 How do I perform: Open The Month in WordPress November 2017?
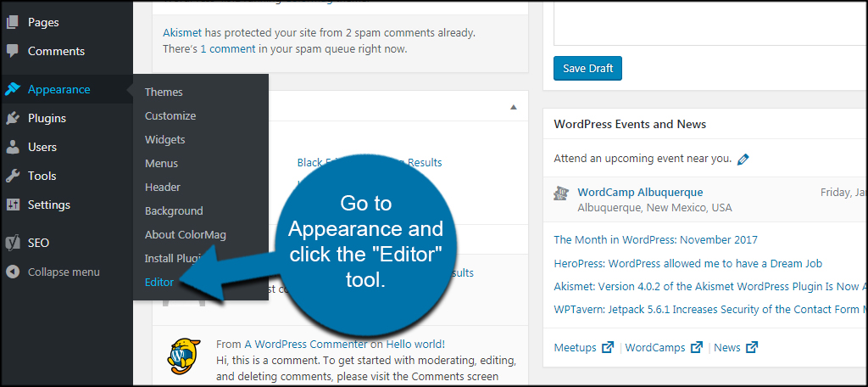[655, 240]
